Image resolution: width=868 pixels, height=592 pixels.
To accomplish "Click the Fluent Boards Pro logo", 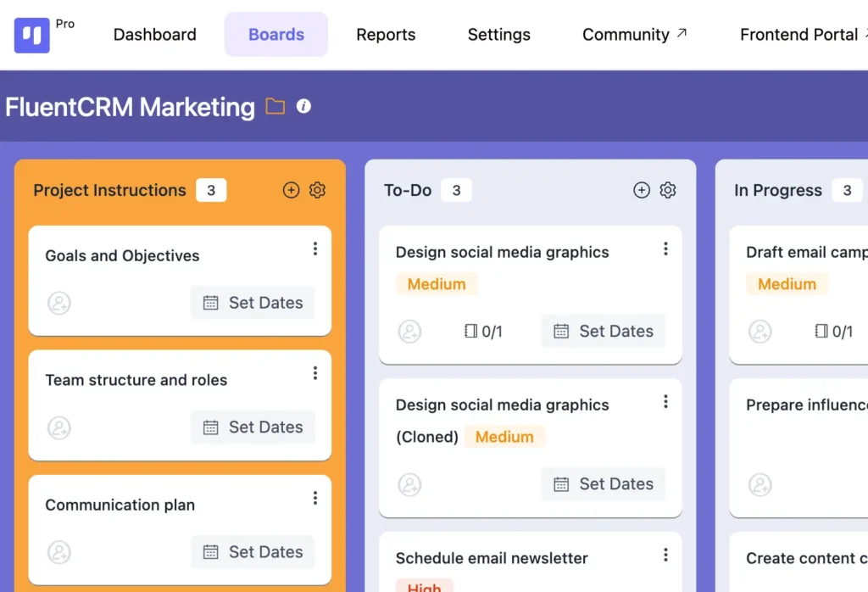I will tap(31, 35).
